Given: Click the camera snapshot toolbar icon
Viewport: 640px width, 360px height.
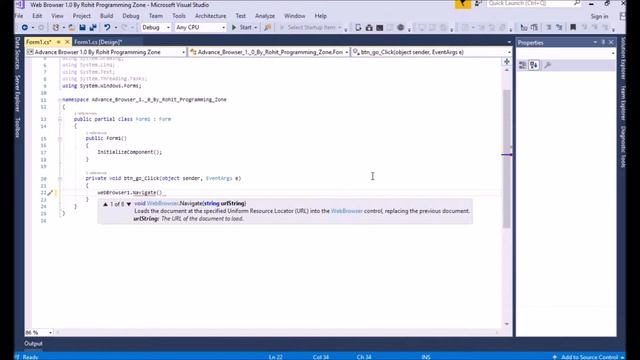Looking at the screenshot, I should coord(369,27).
